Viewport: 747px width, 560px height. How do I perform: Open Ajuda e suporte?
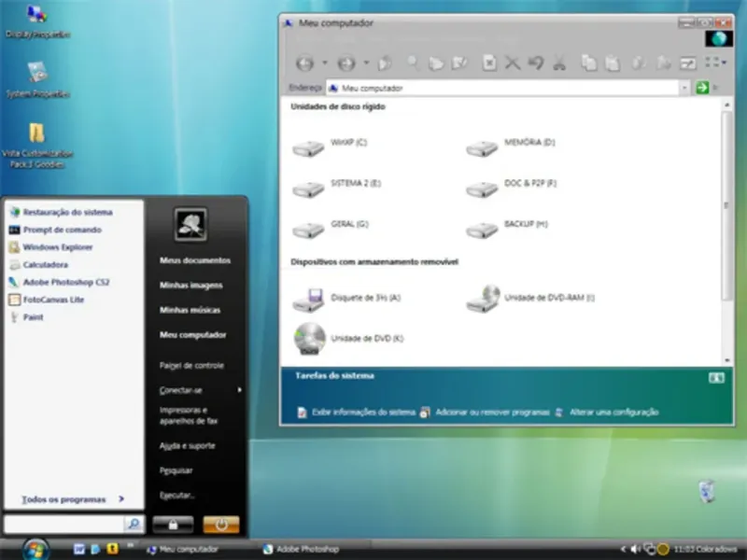(x=188, y=446)
